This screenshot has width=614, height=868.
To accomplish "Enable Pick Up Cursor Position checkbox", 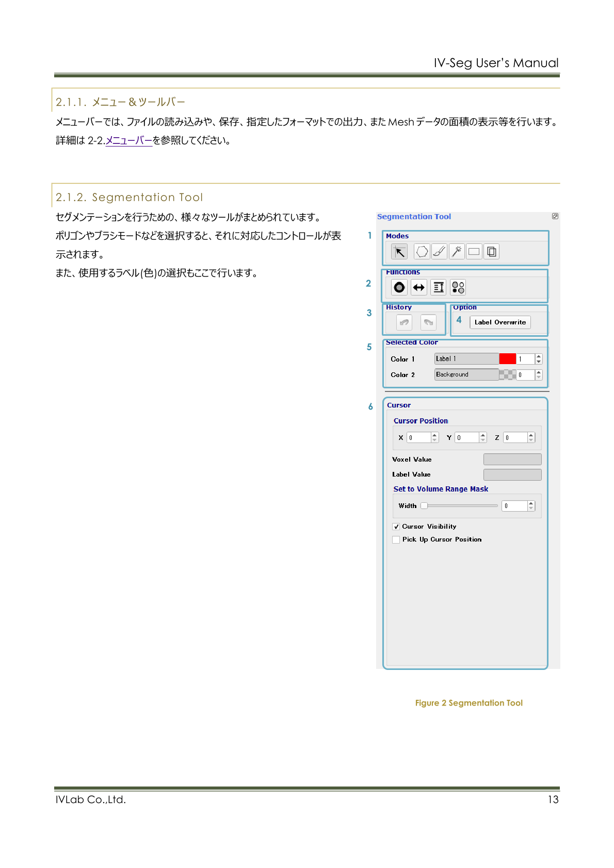I will [396, 539].
